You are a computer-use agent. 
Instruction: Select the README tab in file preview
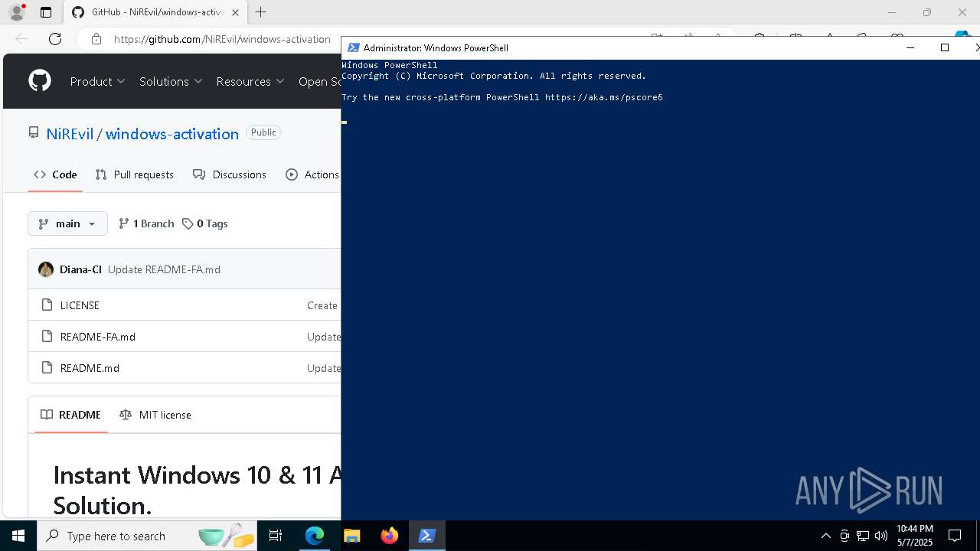pos(70,415)
